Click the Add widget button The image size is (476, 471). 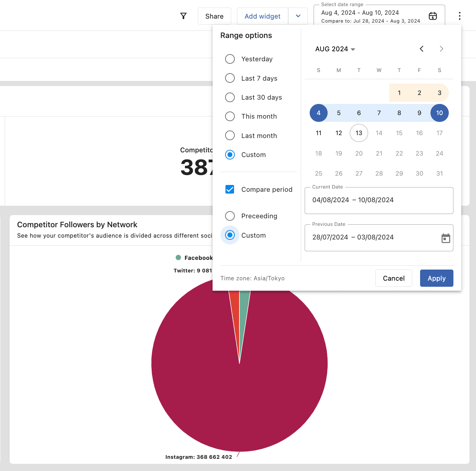(262, 16)
